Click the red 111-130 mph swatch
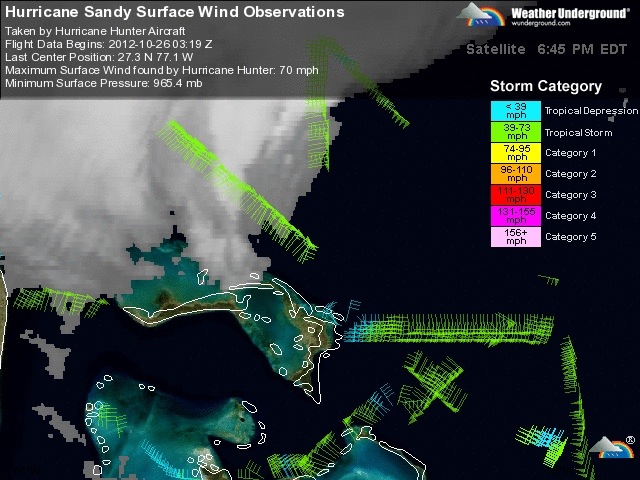Viewport: 640px width, 480px height. 515,194
